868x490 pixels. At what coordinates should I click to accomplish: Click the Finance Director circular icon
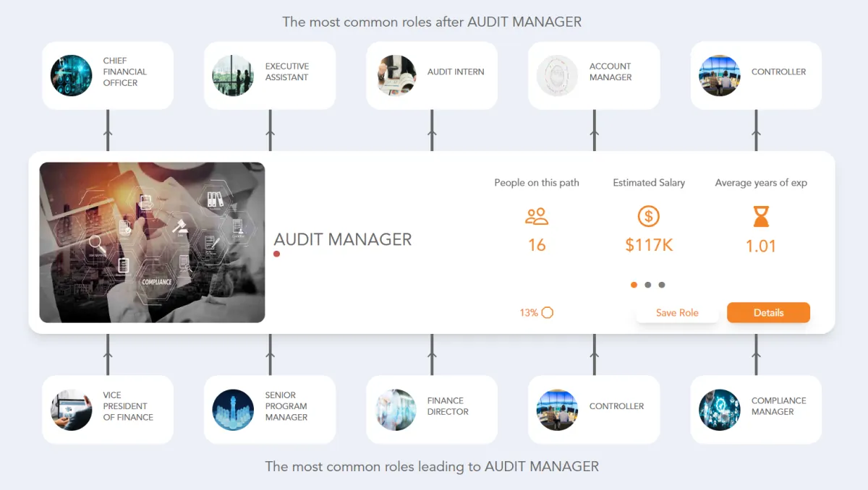pos(395,409)
